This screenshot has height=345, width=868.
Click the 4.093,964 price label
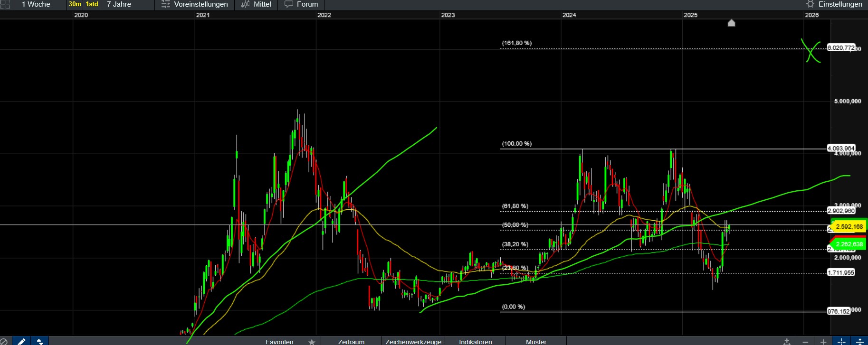pos(841,149)
